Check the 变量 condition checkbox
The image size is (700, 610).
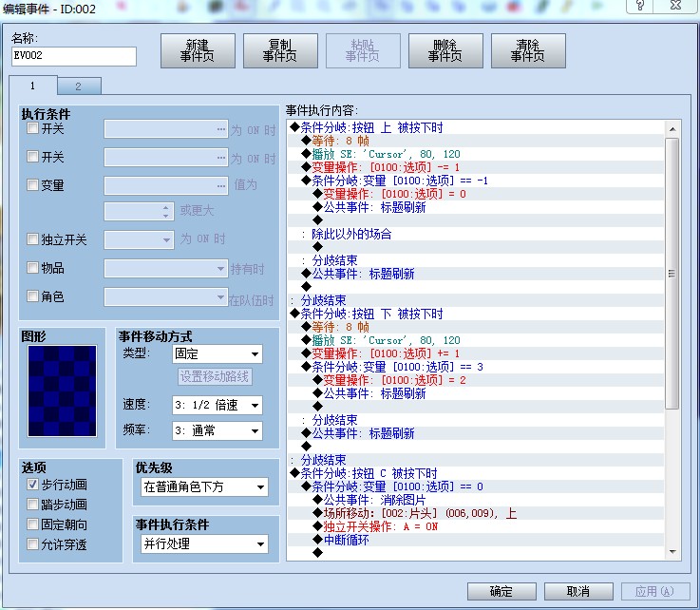(x=32, y=185)
